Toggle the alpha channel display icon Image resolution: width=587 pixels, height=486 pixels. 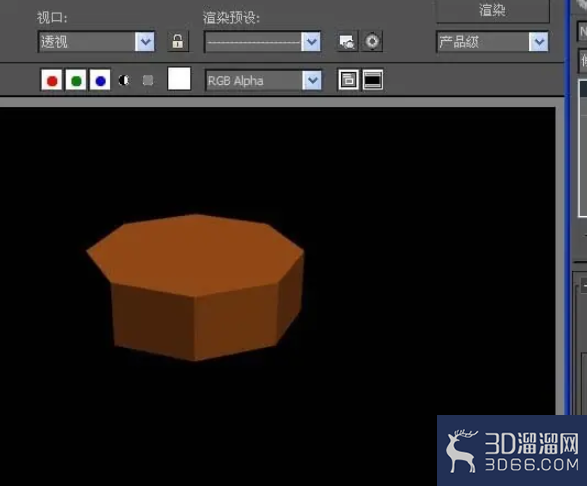click(x=124, y=80)
